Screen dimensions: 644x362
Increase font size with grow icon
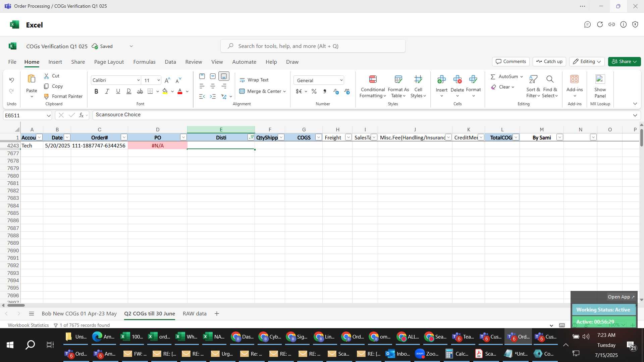pos(167,80)
